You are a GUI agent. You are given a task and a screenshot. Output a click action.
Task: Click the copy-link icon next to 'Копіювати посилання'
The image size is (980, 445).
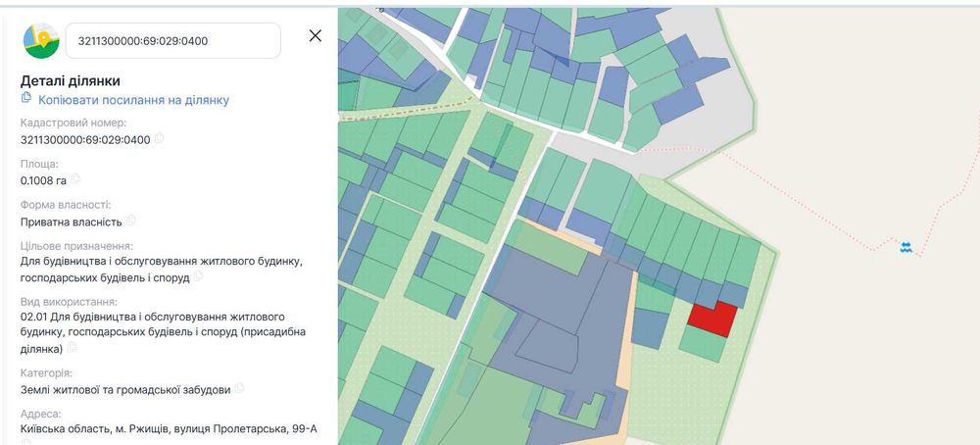26,97
